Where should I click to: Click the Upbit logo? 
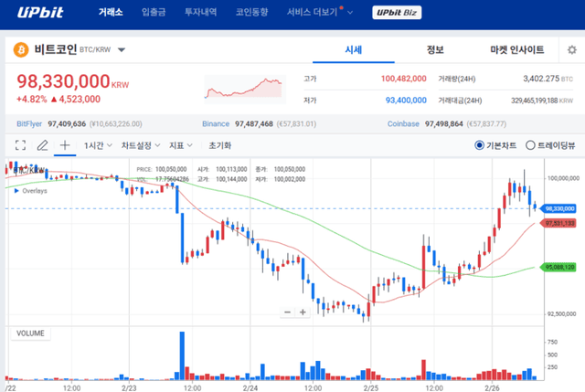click(x=37, y=13)
